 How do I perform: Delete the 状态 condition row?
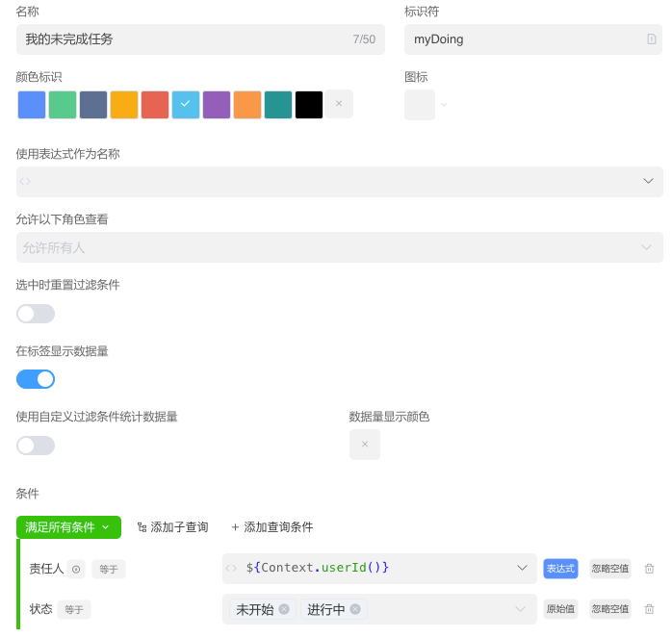tap(649, 609)
